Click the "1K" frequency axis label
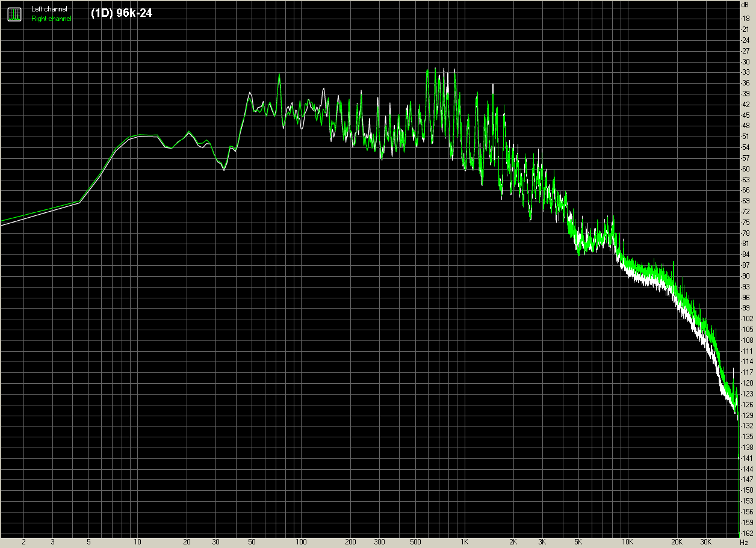756x548 pixels. (x=464, y=542)
